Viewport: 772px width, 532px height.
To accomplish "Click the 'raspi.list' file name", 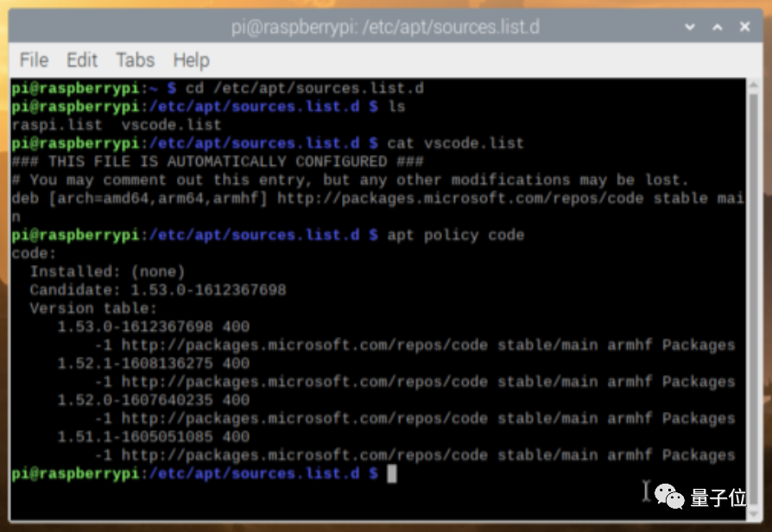I will point(57,124).
